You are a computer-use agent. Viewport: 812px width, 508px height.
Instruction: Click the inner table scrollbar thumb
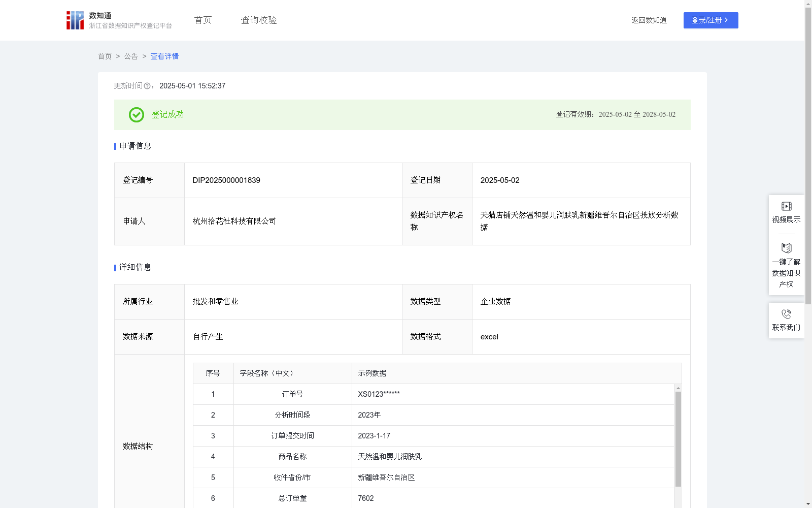coord(678,439)
